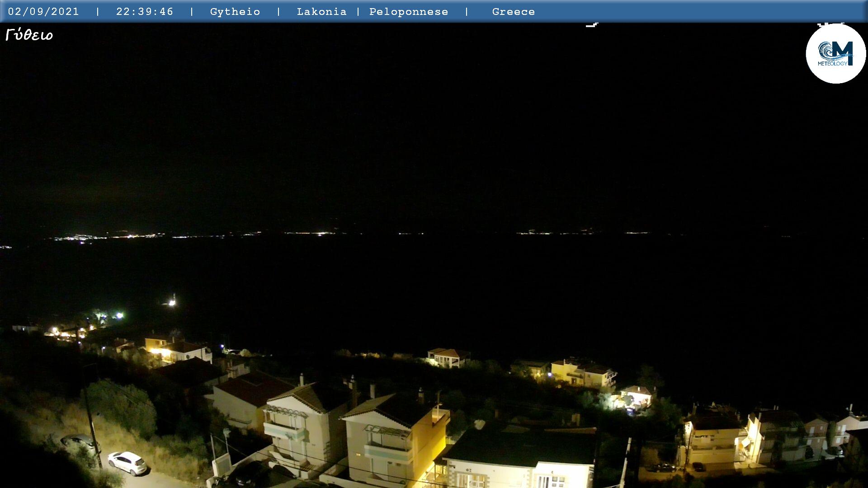This screenshot has width=868, height=488.
Task: Click the small white mark below the header bar
Action: point(592,25)
